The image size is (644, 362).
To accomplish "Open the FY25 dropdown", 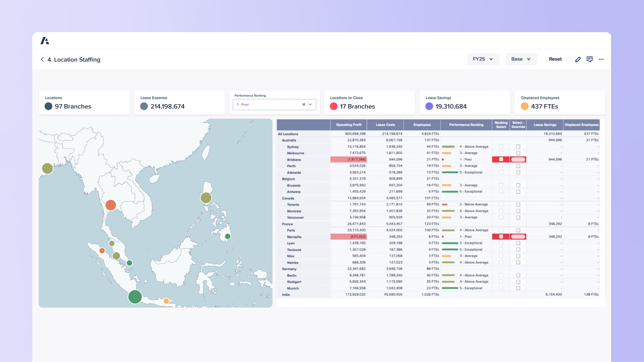I will [x=483, y=59].
